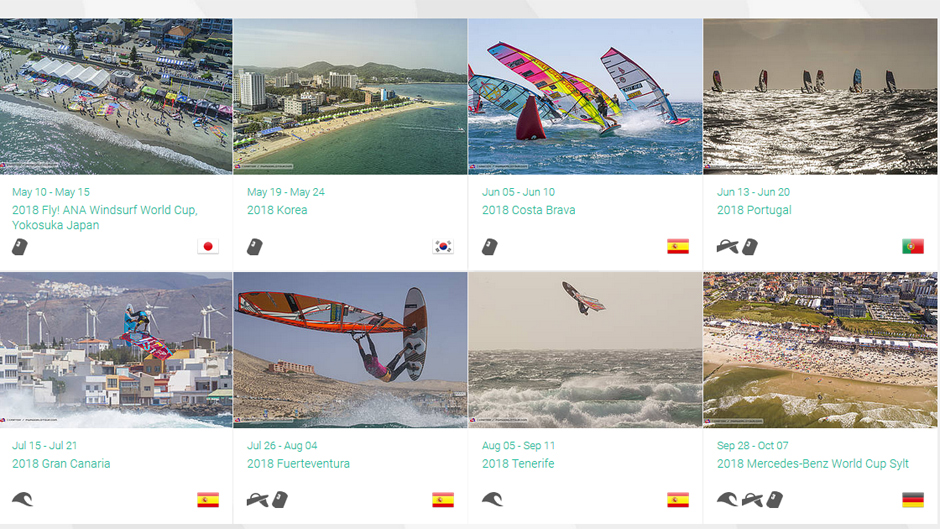Click the Portugal flag icon
The image size is (940, 529).
[x=913, y=247]
